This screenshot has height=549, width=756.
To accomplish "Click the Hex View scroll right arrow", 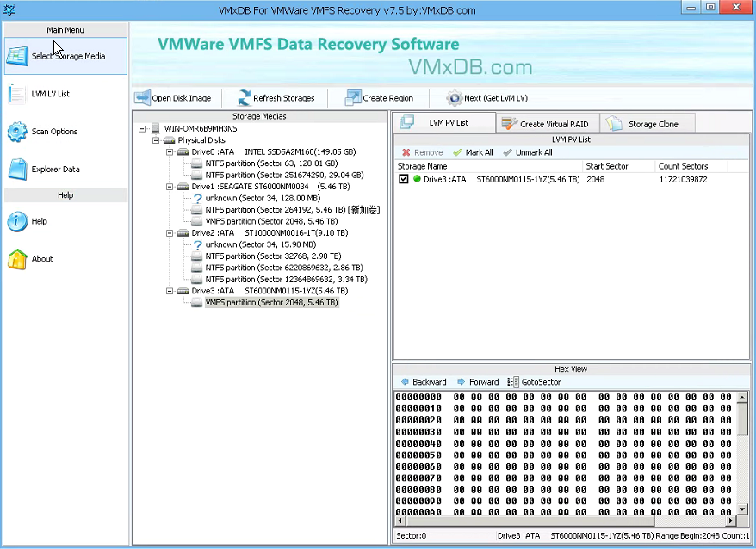I will point(731,521).
